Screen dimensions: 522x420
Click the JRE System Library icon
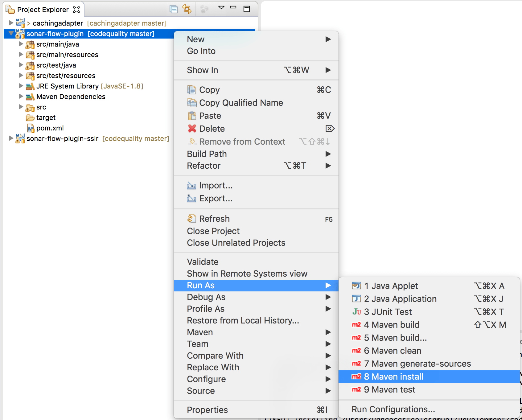(x=30, y=86)
